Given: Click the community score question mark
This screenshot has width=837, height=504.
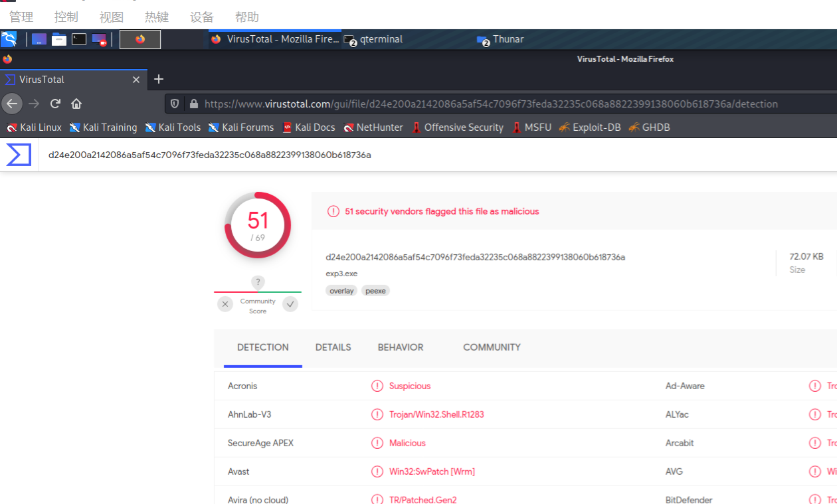Looking at the screenshot, I should click(258, 282).
